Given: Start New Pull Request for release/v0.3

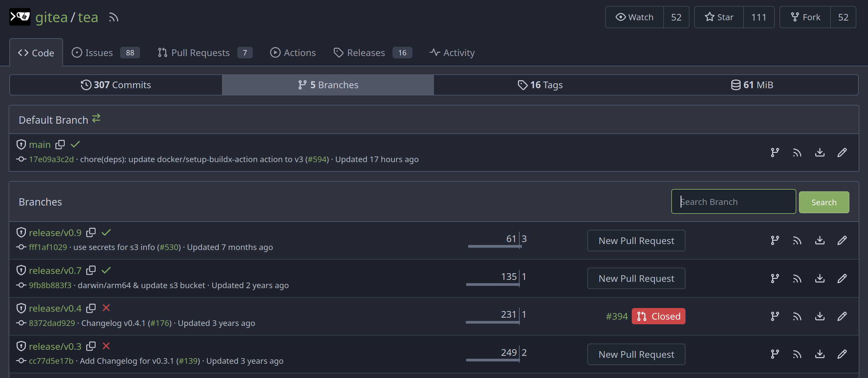Looking at the screenshot, I should click(x=636, y=354).
